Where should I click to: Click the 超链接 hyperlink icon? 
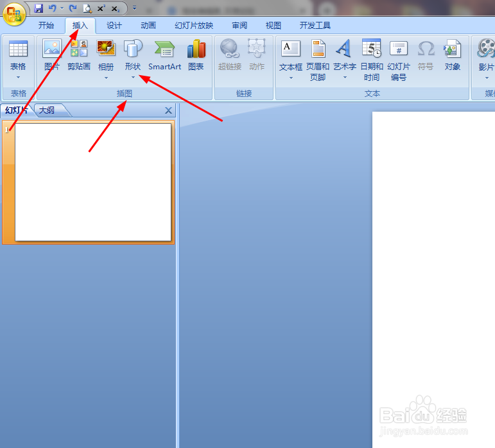[229, 55]
